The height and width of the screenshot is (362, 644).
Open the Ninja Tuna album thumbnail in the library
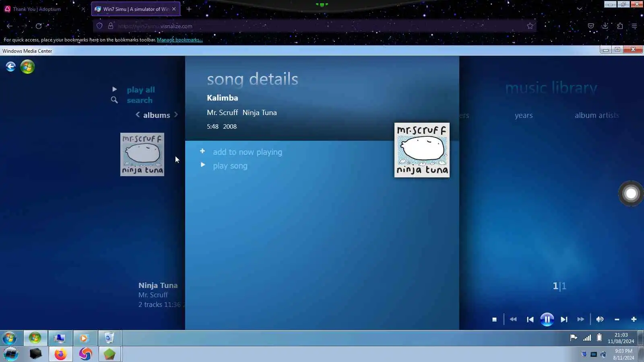(142, 154)
